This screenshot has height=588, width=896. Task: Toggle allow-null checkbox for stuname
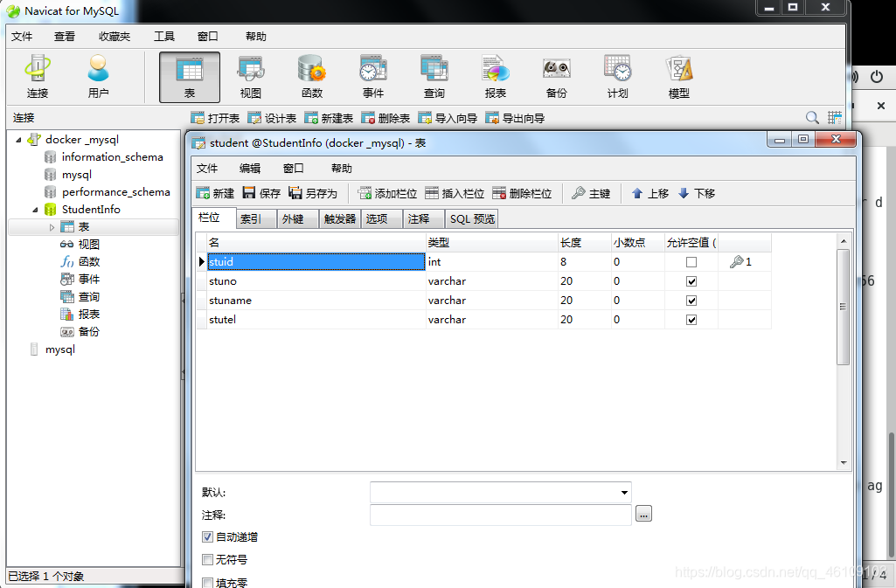(x=691, y=301)
